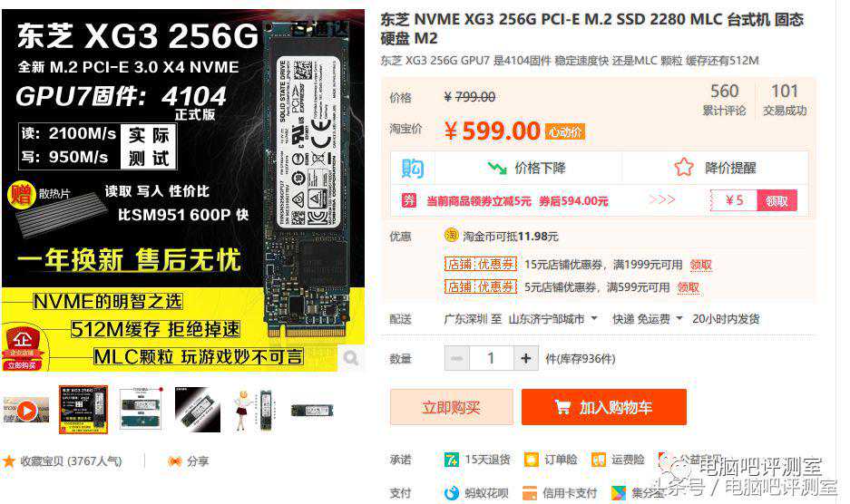This screenshot has height=504, width=850.
Task: Click the green 价格下降 trend icon
Action: pos(497,168)
